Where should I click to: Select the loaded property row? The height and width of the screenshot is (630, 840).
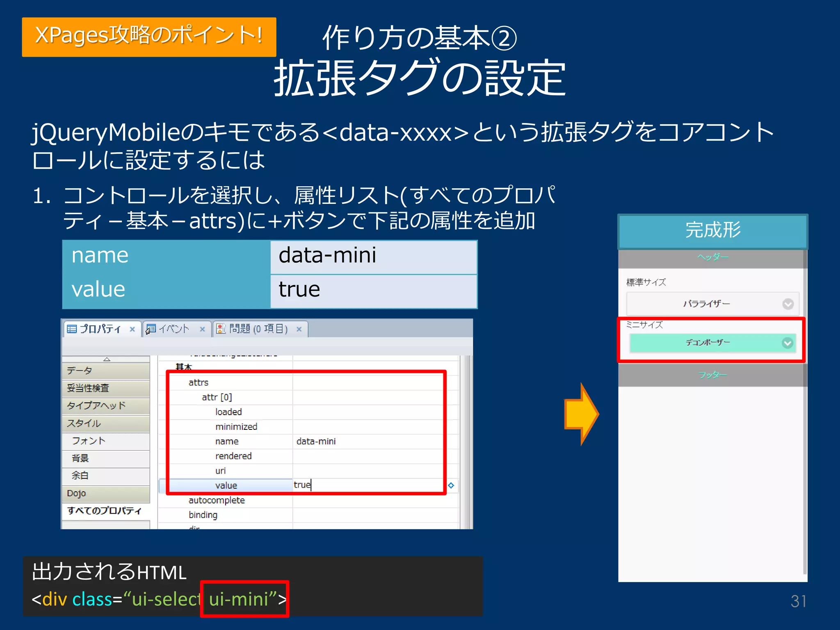tap(308, 412)
